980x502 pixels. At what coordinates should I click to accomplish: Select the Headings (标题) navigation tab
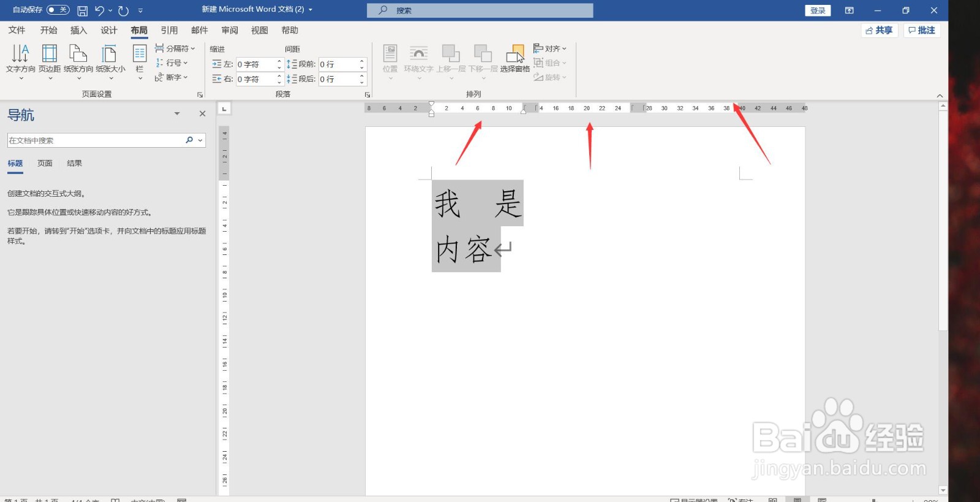pos(15,163)
